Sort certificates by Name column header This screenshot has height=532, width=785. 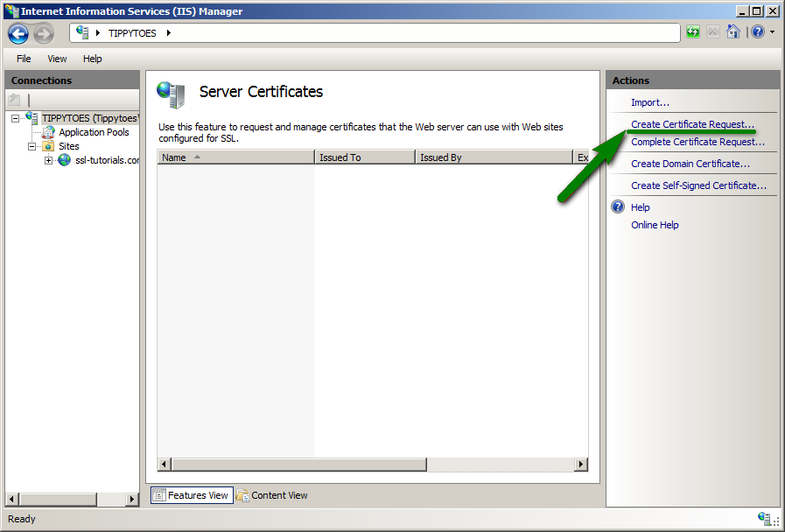tap(235, 157)
